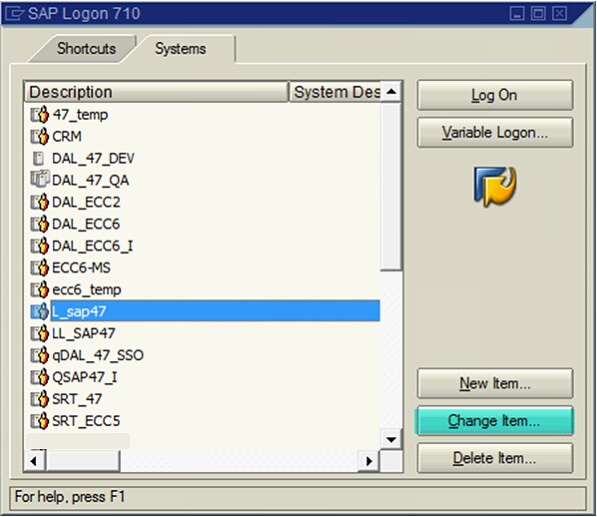597x517 pixels.
Task: Click the New Item button
Action: [495, 383]
